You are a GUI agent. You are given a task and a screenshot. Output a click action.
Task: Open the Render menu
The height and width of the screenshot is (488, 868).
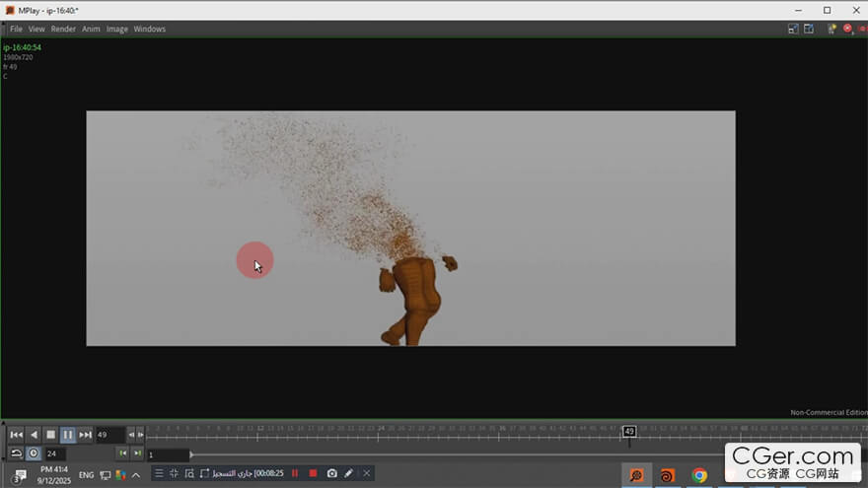point(63,30)
